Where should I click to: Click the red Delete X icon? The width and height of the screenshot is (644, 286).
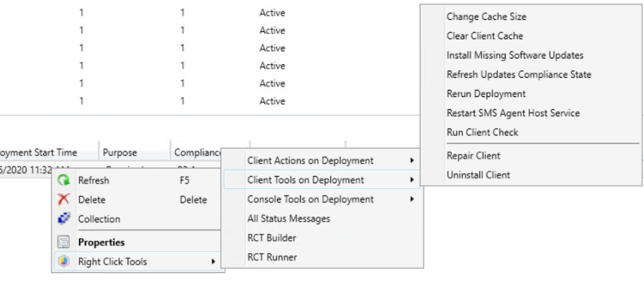[63, 200]
